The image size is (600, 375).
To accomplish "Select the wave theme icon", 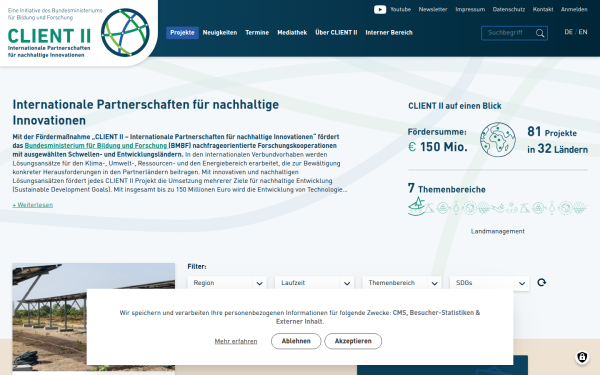I will pos(498,208).
